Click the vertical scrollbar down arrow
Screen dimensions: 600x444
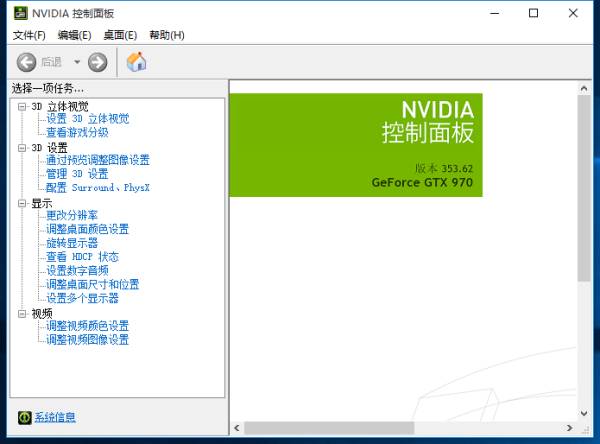click(x=584, y=413)
